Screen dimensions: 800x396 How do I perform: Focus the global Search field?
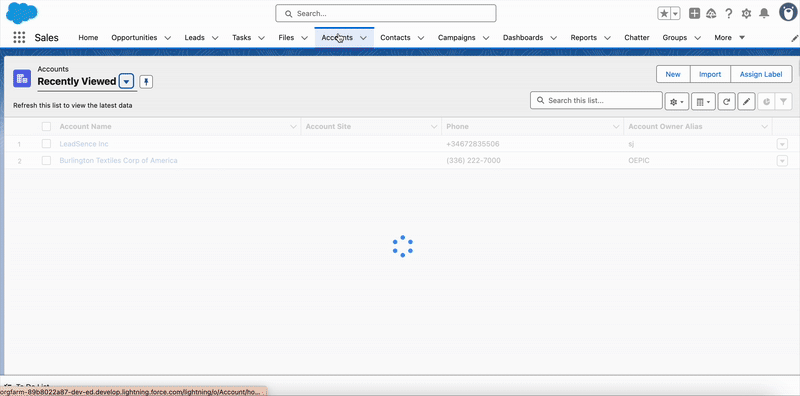[x=386, y=14]
